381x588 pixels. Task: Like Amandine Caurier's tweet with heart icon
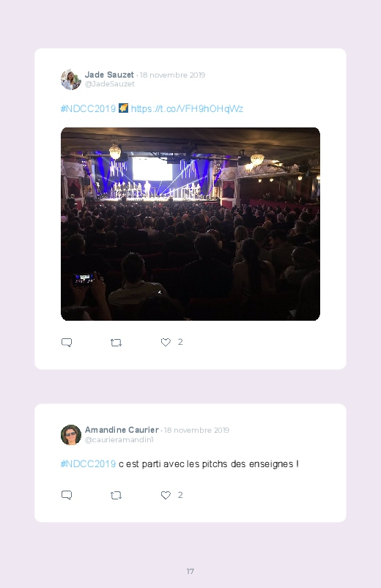pos(166,495)
